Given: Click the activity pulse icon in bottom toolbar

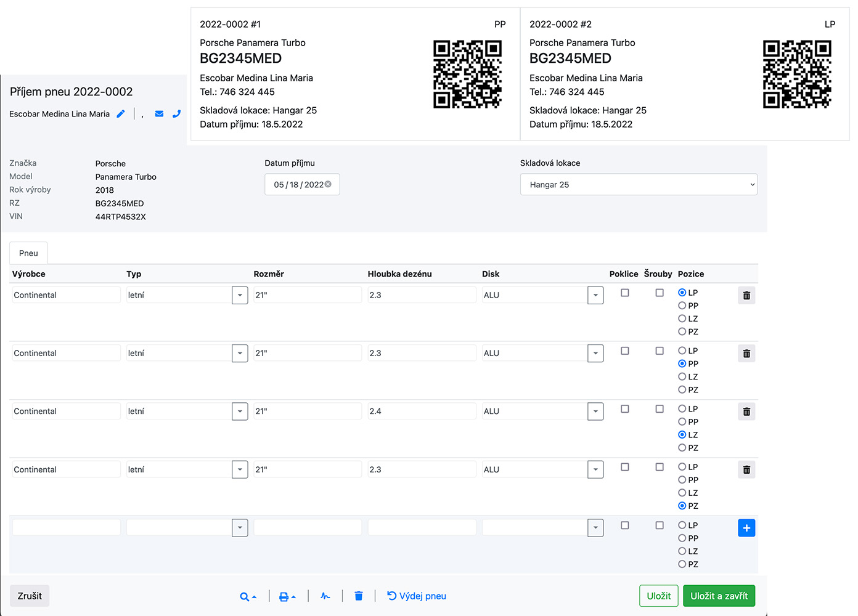Looking at the screenshot, I should pos(325,596).
